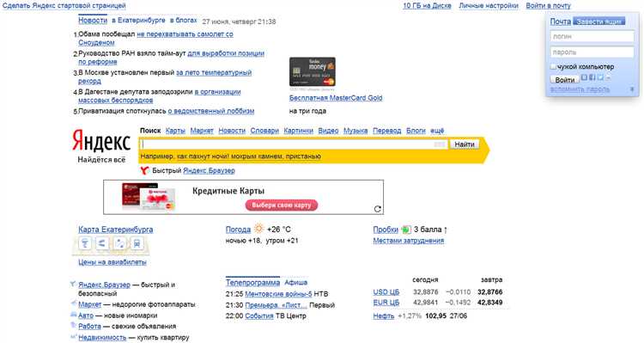644x343 pixels.
Task: Click the Facebook login icon in mail box
Action: (x=592, y=77)
